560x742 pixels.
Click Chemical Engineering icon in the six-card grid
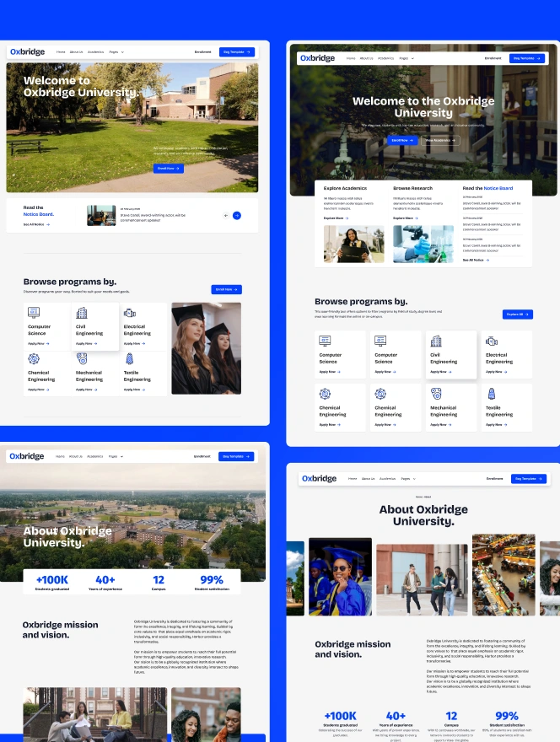pos(34,359)
